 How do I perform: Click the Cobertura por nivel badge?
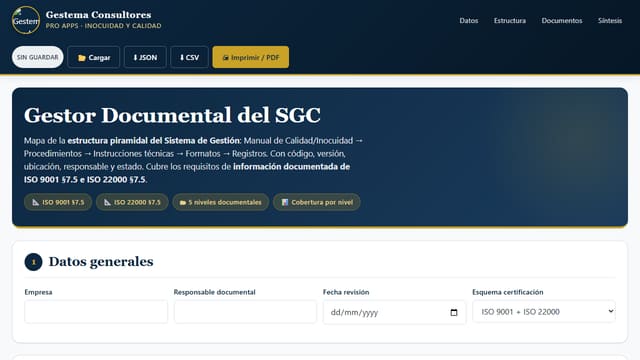[x=317, y=202]
